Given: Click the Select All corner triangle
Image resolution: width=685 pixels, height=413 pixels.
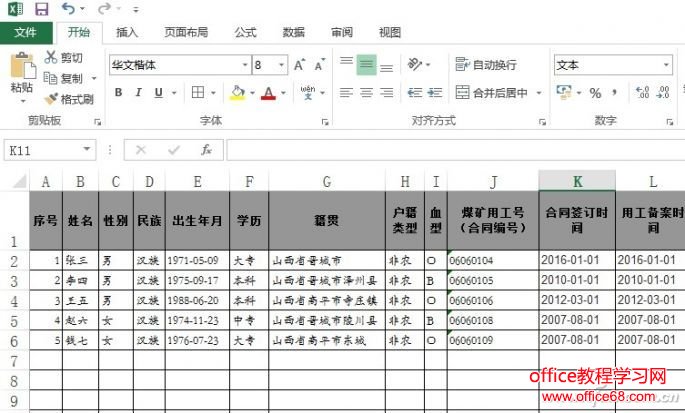Looking at the screenshot, I should click(x=19, y=180).
